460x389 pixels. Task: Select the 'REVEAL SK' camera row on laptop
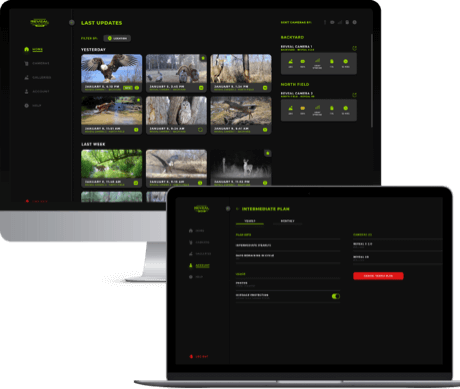coord(398,258)
